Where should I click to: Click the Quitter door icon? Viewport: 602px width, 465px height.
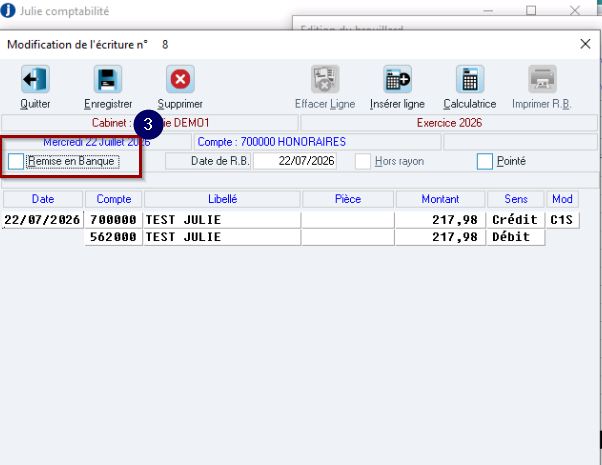[35, 79]
